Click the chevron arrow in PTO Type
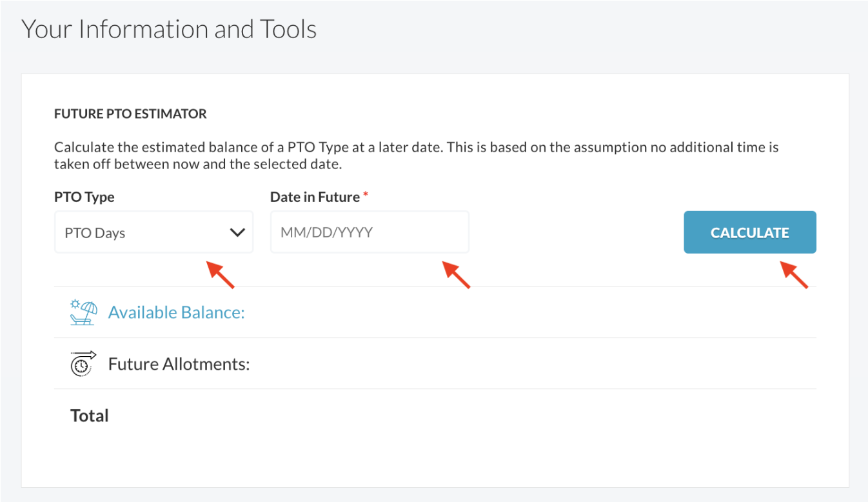This screenshot has width=868, height=502. 237,233
